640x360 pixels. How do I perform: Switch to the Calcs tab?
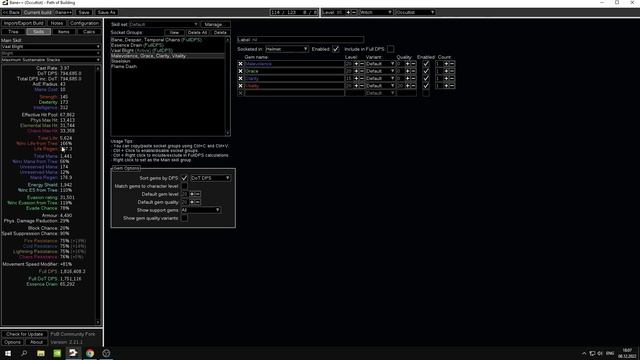[x=89, y=31]
